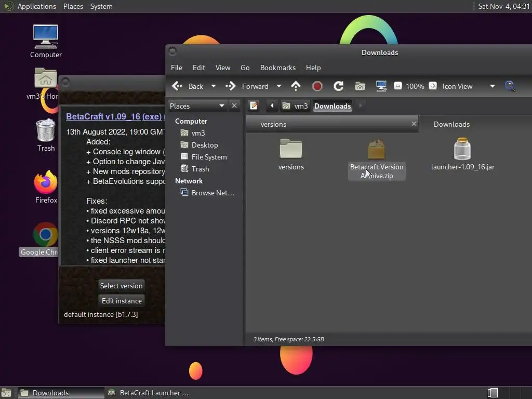Select the launcher-1.09_16.jar file
Screen dimensions: 532x399
[x=462, y=154]
